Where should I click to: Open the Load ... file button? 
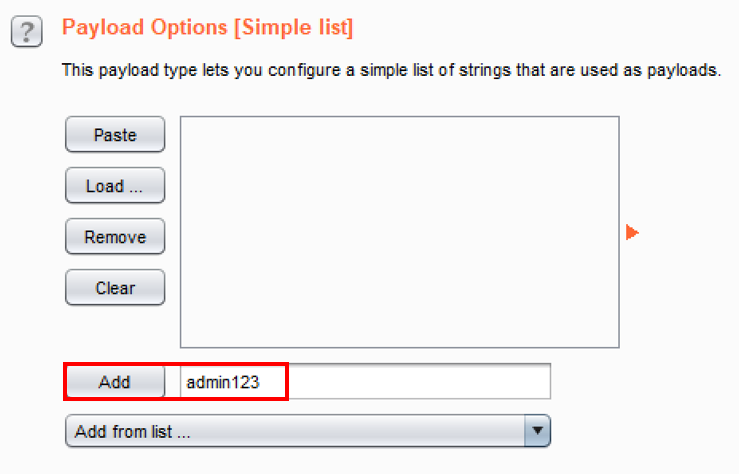(x=115, y=186)
